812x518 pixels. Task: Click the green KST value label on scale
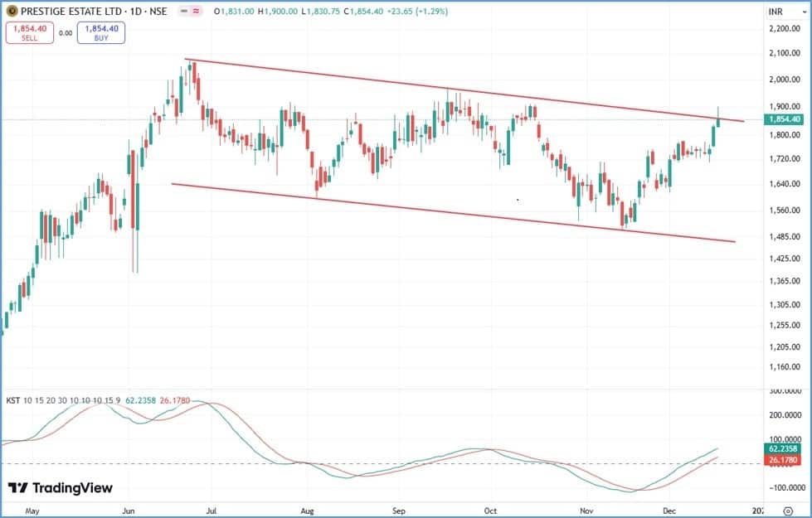[x=782, y=448]
